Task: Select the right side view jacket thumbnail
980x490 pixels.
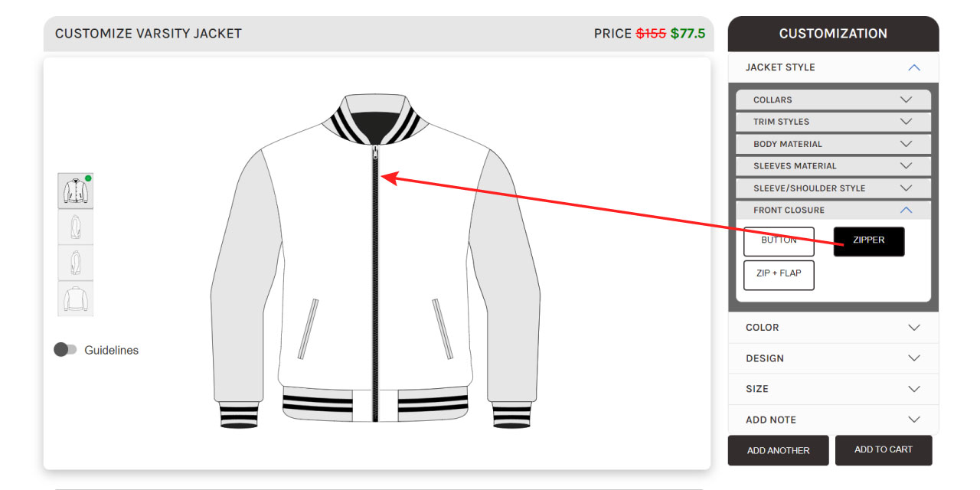Action: (76, 227)
